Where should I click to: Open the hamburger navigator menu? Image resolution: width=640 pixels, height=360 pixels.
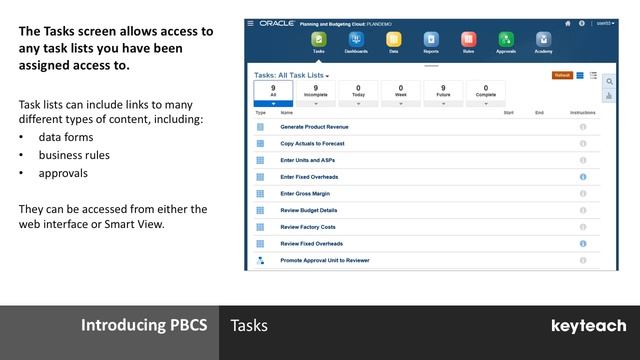[250, 24]
